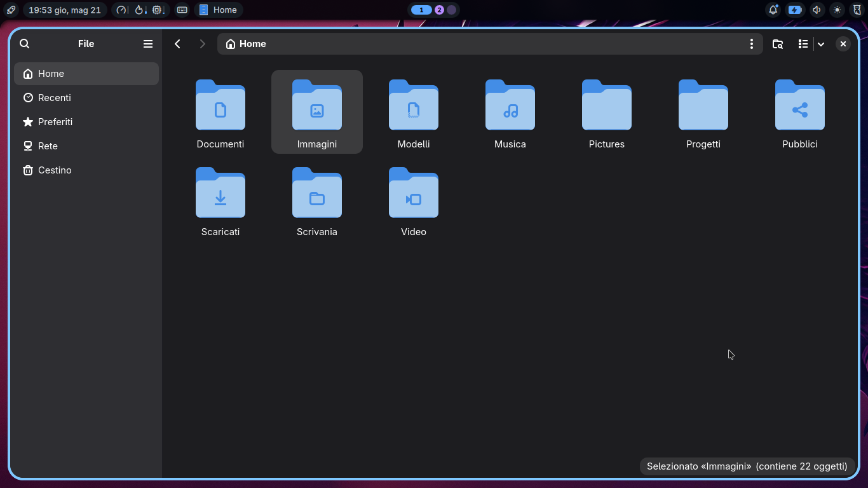Screen dimensions: 868x488
Task: Click the search magnifier in the sidebar header
Action: click(25, 44)
